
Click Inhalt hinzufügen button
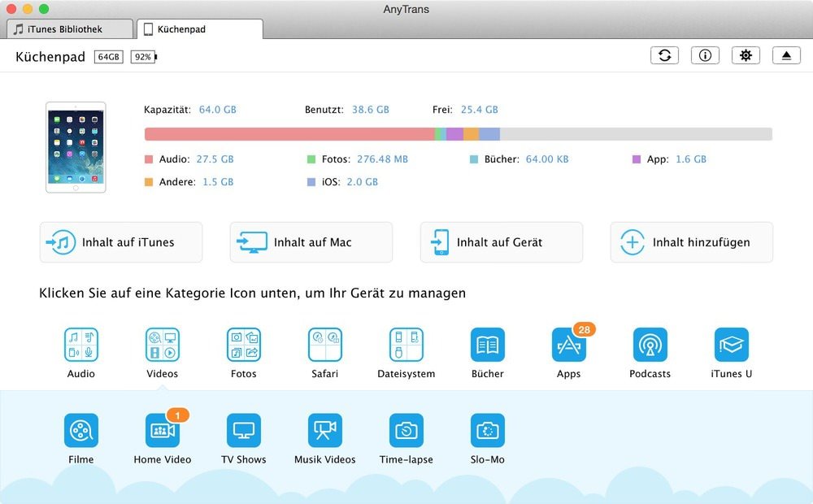[x=692, y=242]
